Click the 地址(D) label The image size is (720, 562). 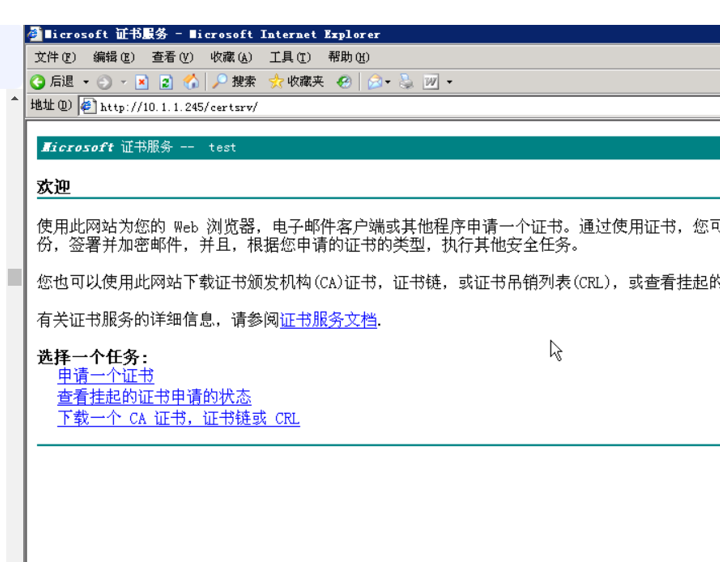(x=51, y=105)
